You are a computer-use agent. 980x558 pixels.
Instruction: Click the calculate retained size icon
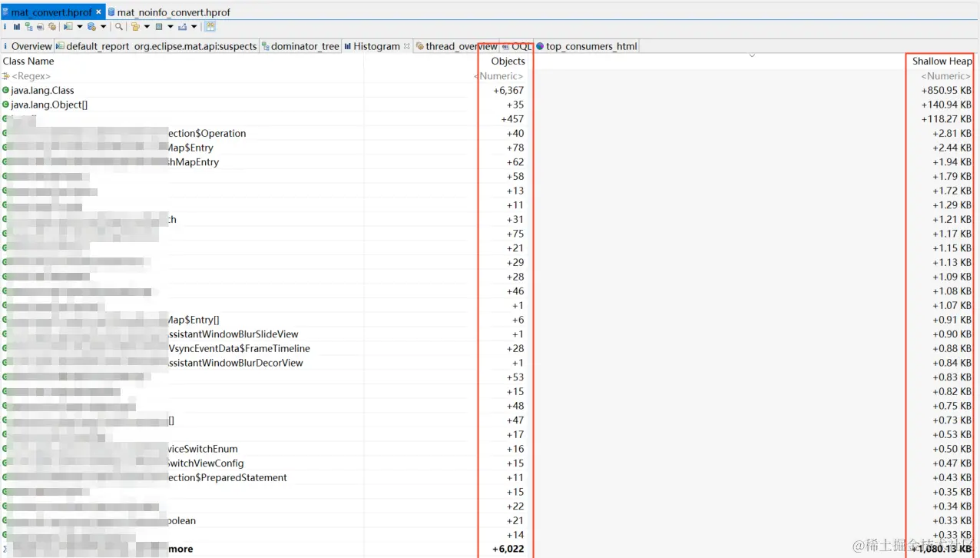coord(159,26)
